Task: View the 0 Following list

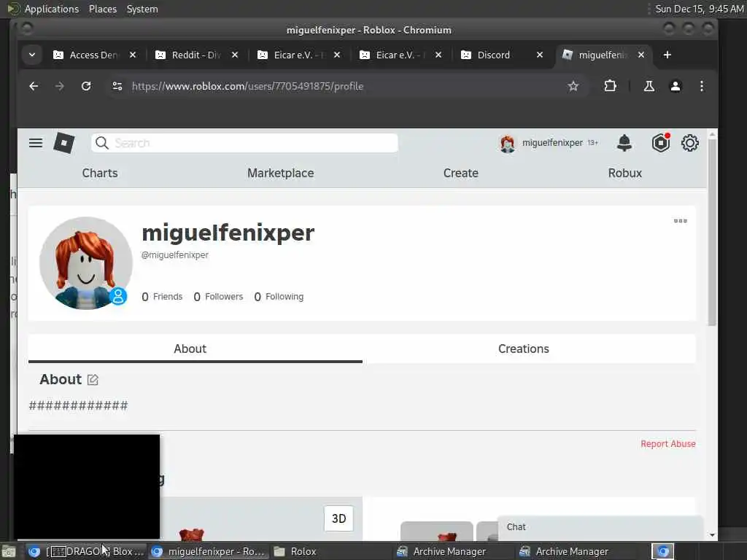Action: pos(279,297)
